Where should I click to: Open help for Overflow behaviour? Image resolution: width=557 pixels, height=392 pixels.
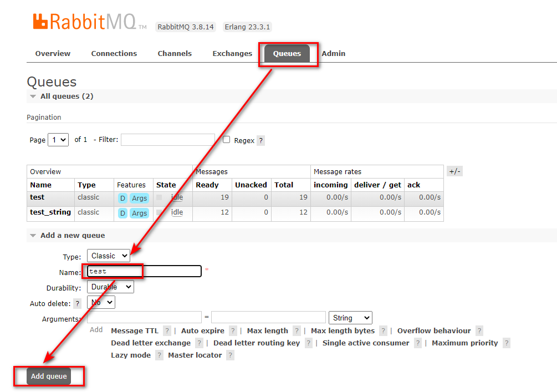click(x=479, y=331)
